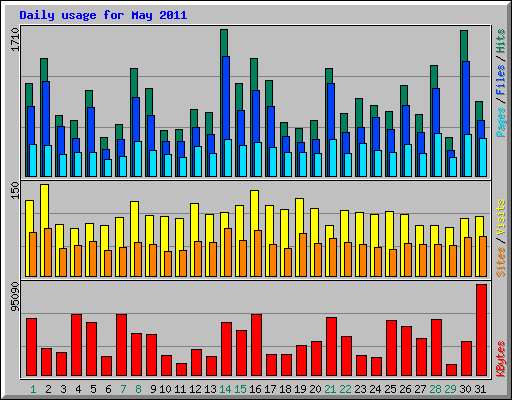Click day label "22" on the x-axis
Viewport: 512px width, 400px height.
tap(345, 389)
